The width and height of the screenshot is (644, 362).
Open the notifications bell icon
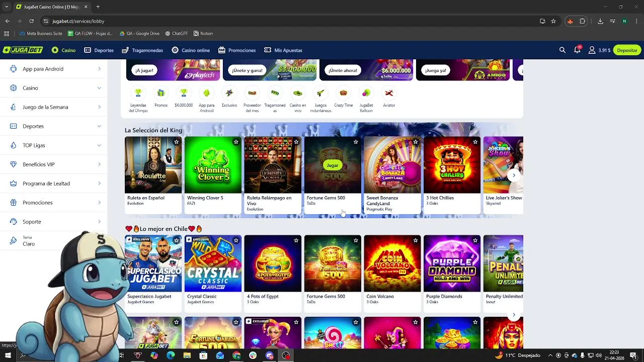coord(577,50)
